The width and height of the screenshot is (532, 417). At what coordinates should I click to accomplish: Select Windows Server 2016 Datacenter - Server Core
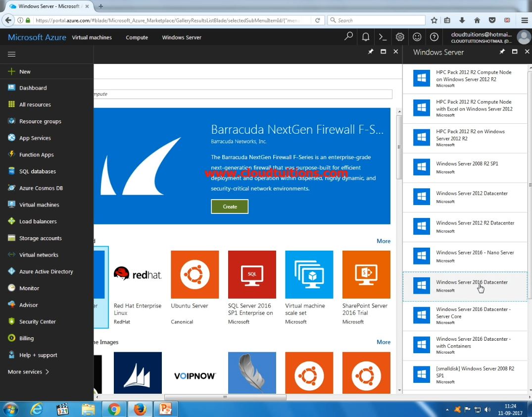[x=465, y=316]
